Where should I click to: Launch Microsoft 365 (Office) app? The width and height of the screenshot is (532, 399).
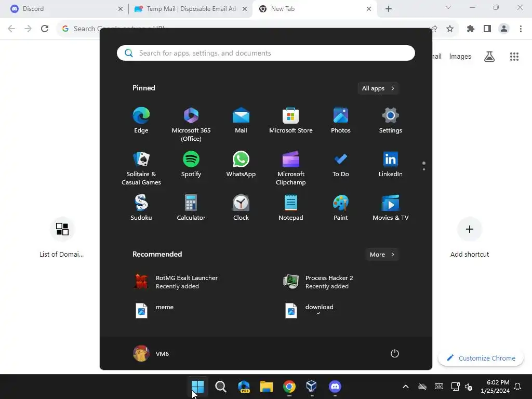(191, 125)
